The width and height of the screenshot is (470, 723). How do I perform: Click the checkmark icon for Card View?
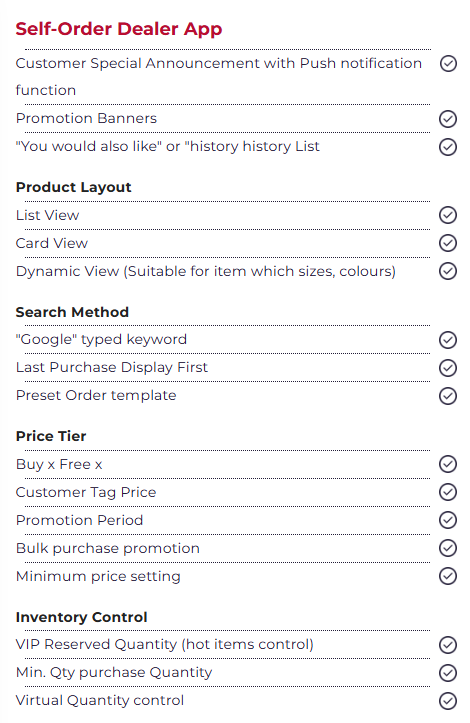(447, 243)
